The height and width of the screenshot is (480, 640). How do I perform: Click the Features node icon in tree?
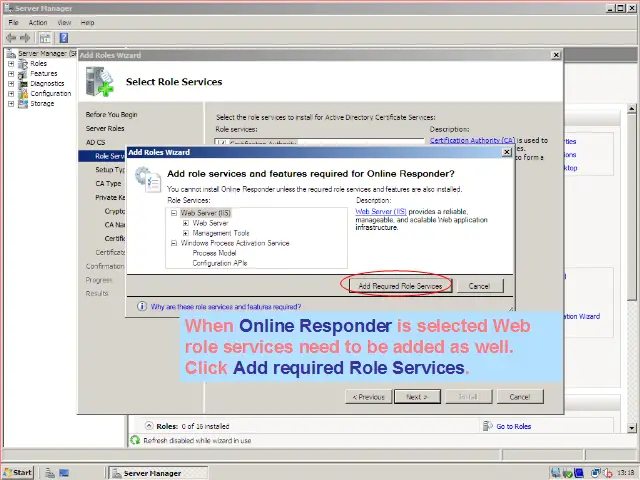tap(23, 74)
